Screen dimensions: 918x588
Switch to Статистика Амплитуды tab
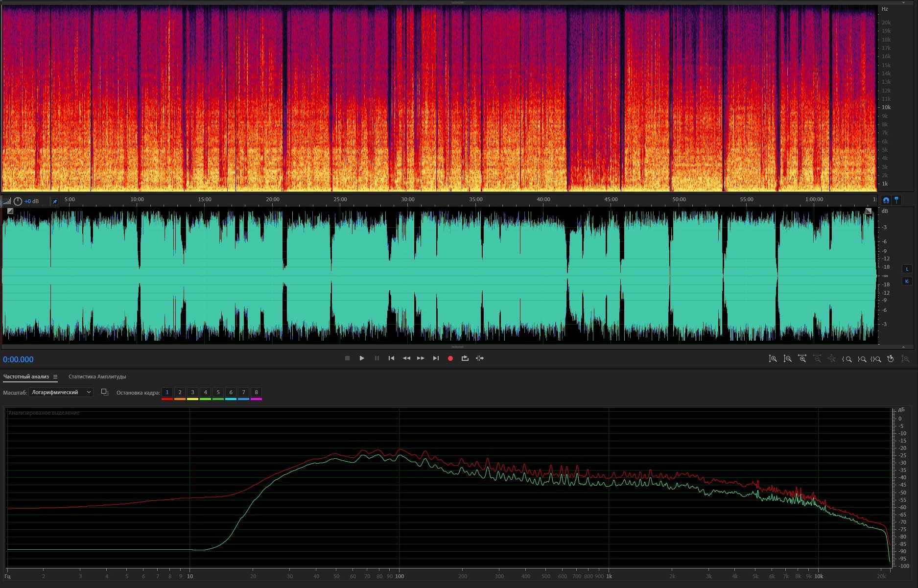point(97,376)
